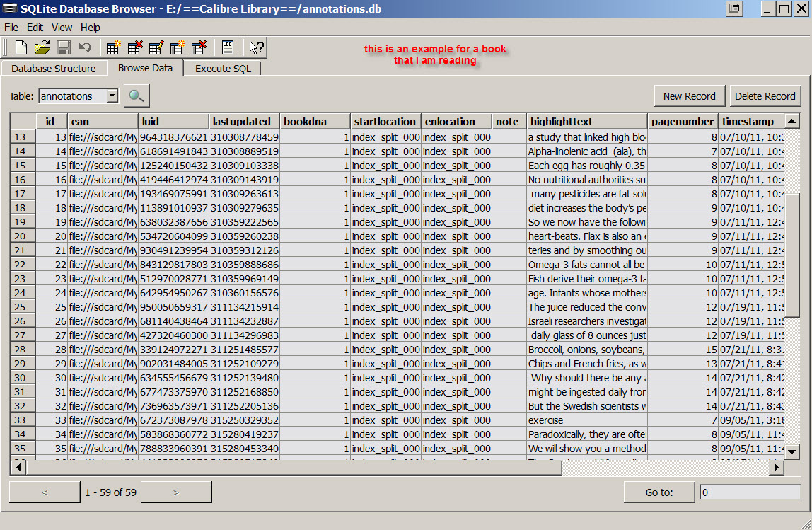Image resolution: width=812 pixels, height=530 pixels.
Task: Click the luid cell 843129817803
Action: [173, 264]
